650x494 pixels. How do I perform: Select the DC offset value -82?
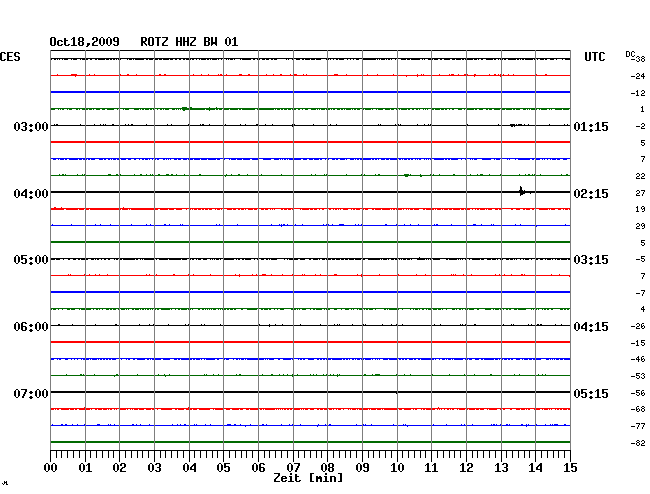point(638,443)
